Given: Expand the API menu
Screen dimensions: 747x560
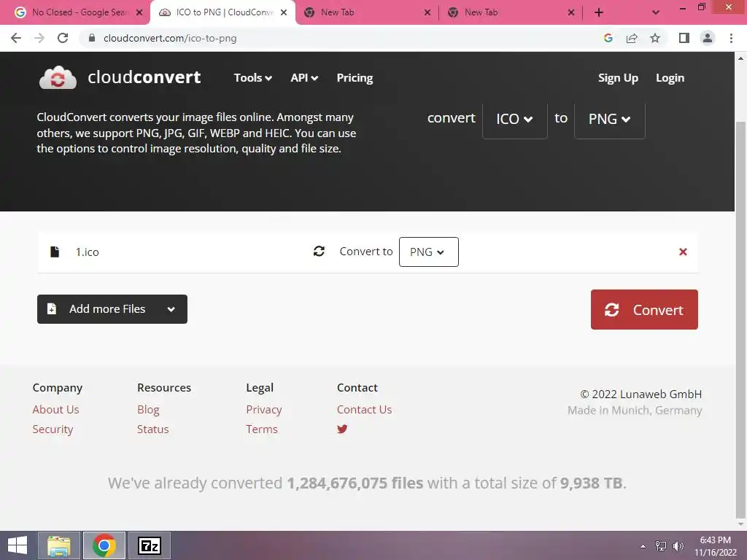Looking at the screenshot, I should (x=304, y=77).
